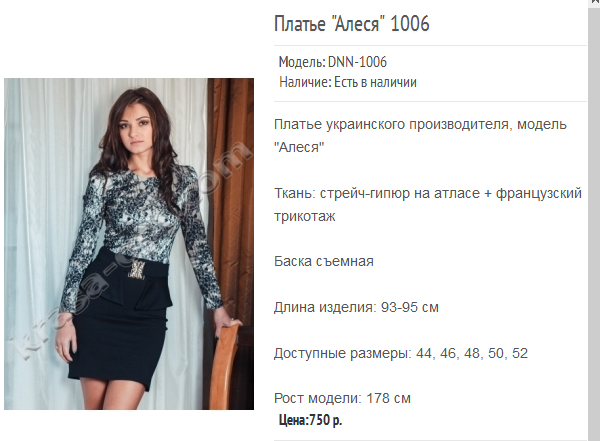Click the title Платье "Алеся" 1006
Viewport: 600px width, 441px height.
352,24
